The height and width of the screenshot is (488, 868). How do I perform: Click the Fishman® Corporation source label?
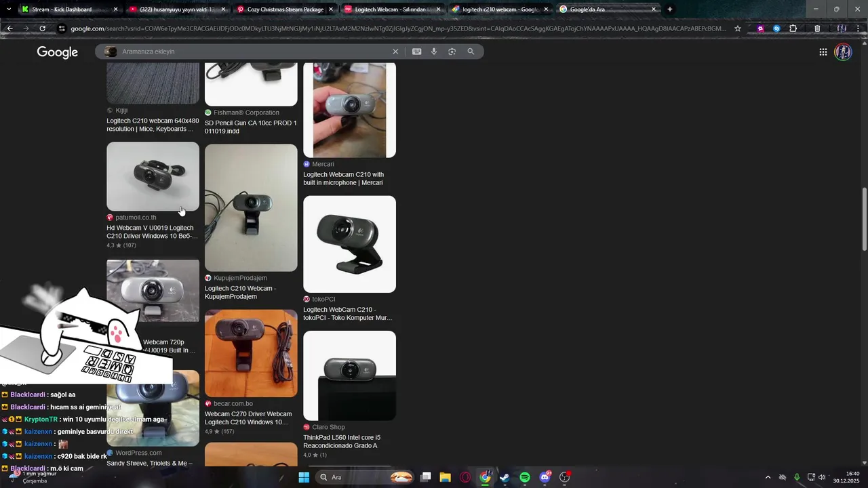point(246,113)
